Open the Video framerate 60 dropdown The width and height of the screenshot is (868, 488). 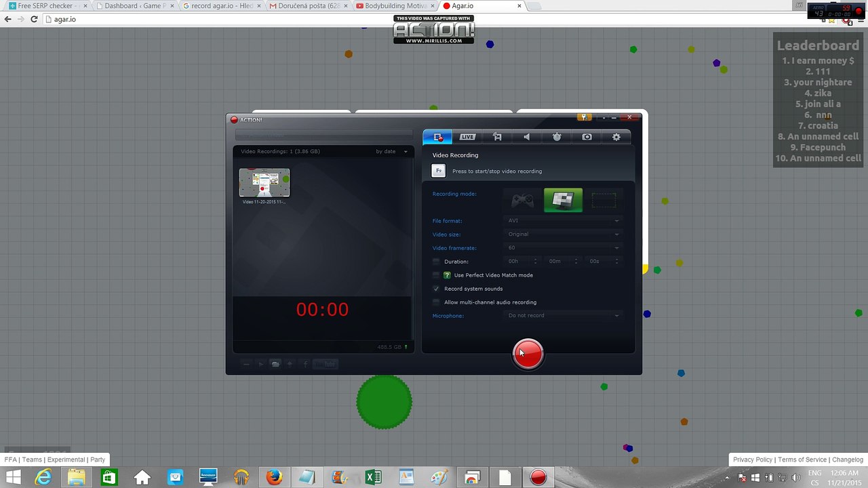pyautogui.click(x=563, y=247)
